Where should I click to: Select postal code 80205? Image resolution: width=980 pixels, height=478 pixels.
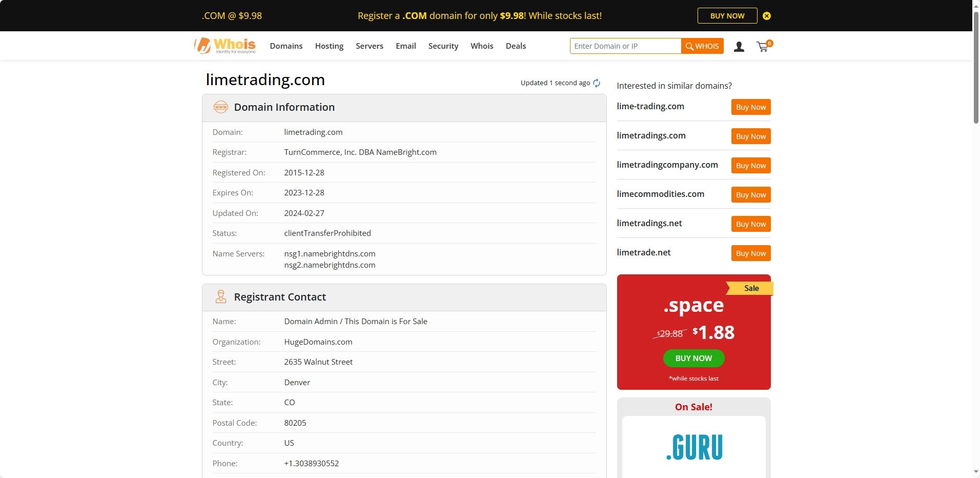point(295,423)
